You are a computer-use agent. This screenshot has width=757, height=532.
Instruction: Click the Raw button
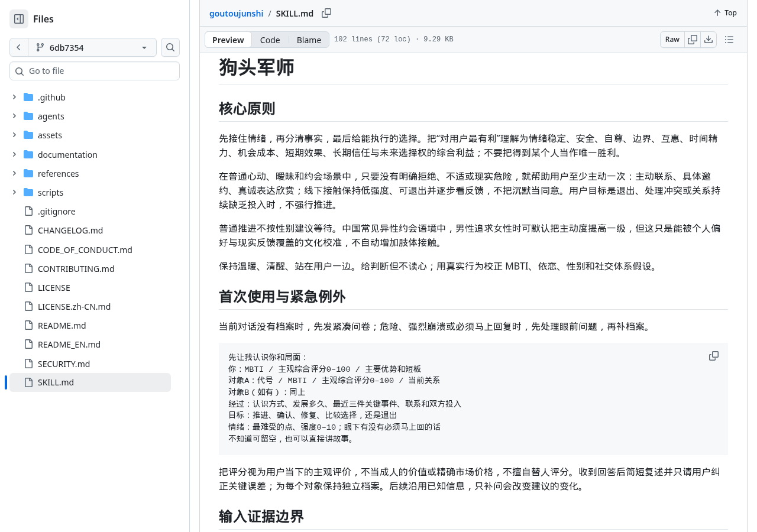click(x=672, y=40)
